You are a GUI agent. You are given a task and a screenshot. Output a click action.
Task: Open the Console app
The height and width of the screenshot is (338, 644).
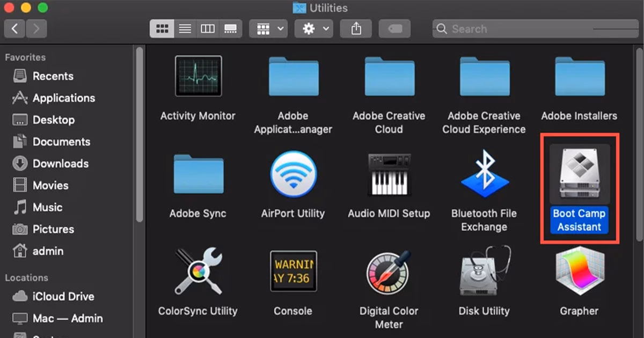click(x=293, y=271)
